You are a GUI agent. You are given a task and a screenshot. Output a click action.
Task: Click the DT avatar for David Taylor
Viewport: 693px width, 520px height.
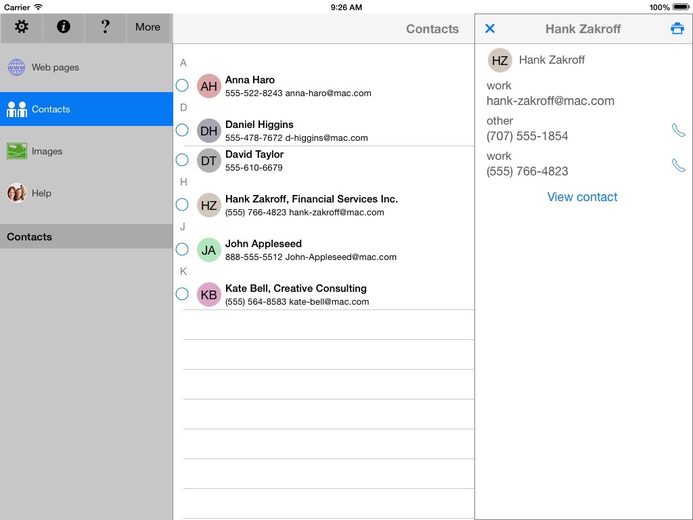point(209,160)
